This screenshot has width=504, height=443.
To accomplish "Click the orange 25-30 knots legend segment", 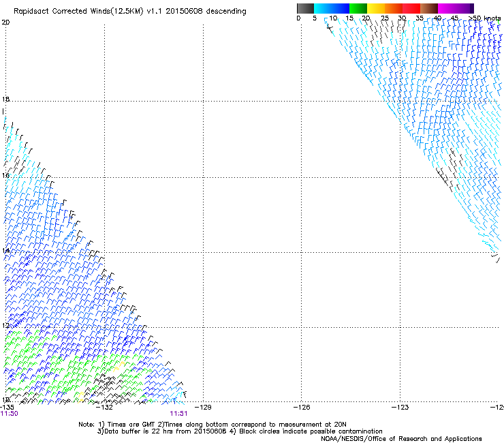I will (394, 8).
